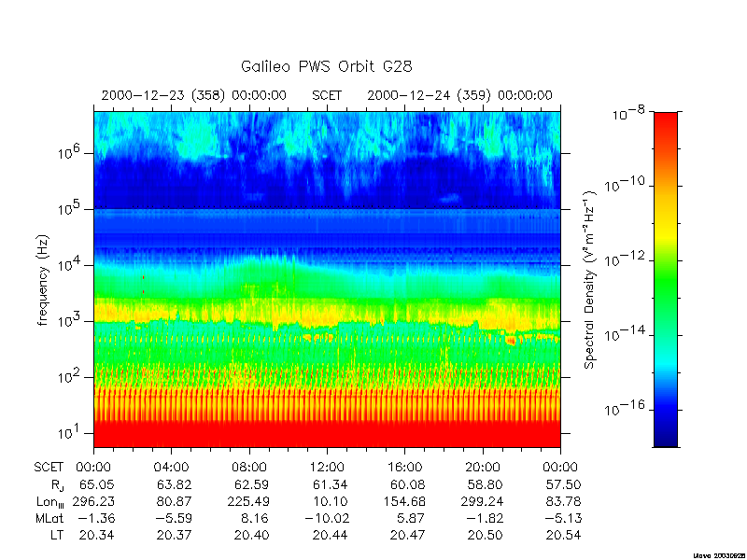The width and height of the screenshot is (747, 560).
Task: Click the longitude value 225.49
Action: coord(248,501)
